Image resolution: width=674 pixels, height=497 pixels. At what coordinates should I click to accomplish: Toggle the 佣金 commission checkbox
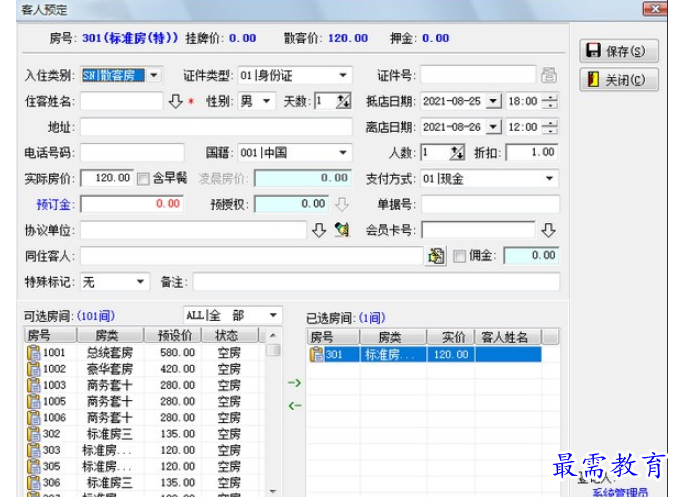tap(459, 256)
